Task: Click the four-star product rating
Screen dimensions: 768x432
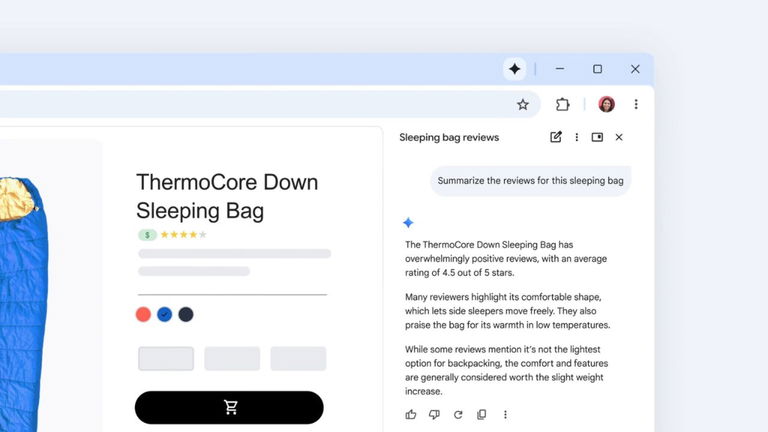Action: [x=183, y=235]
